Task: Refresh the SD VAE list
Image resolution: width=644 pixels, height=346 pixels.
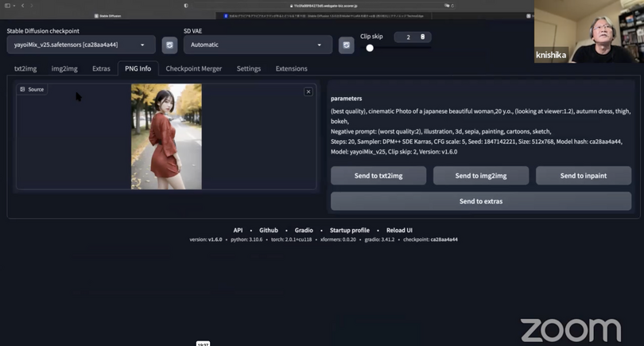Action: click(346, 45)
